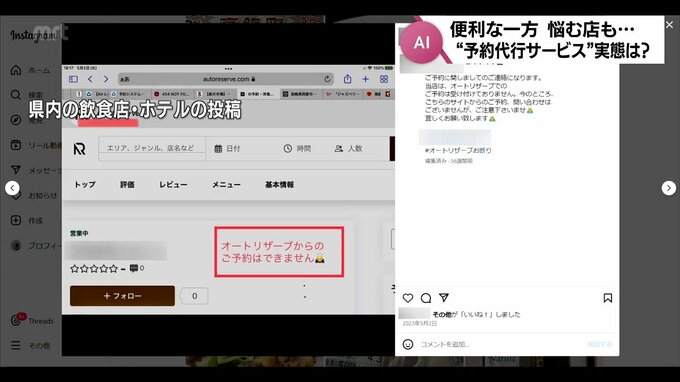Click the Safari tab overview grid icon
Viewport: 680px width, 382px height.
pos(384,79)
